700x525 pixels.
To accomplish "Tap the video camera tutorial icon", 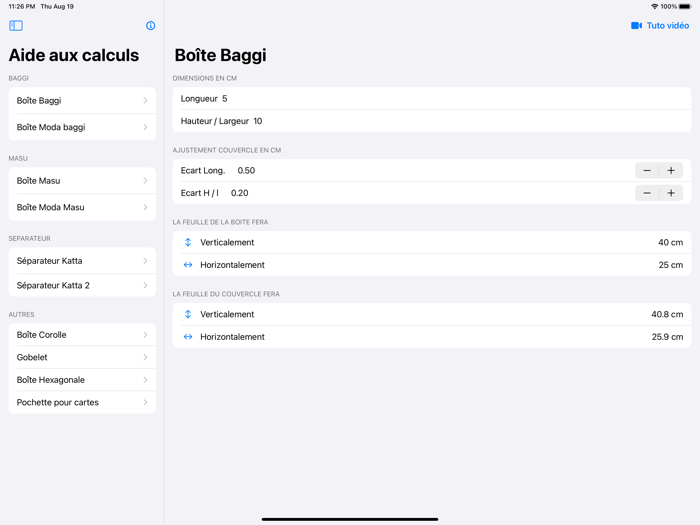I will [x=636, y=26].
